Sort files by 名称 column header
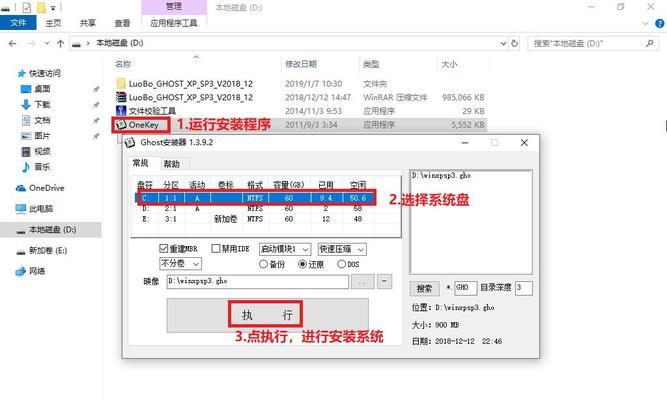Screen dimensions: 667x400 [123, 64]
